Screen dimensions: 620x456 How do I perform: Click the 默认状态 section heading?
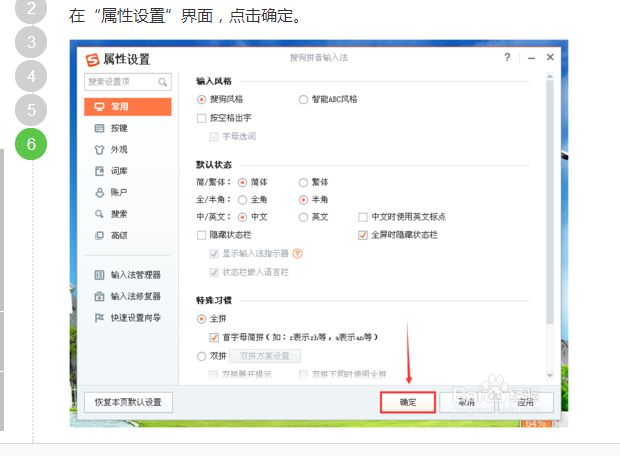tap(214, 165)
